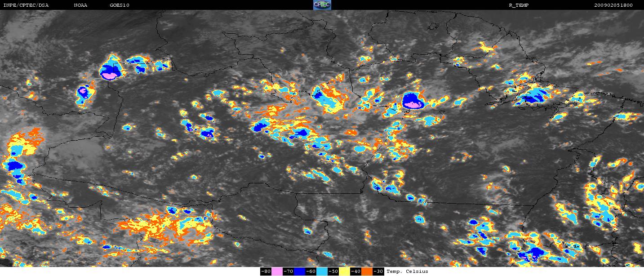The height and width of the screenshot is (276, 644).
Task: Click the -30 legend label
Action: click(x=378, y=272)
